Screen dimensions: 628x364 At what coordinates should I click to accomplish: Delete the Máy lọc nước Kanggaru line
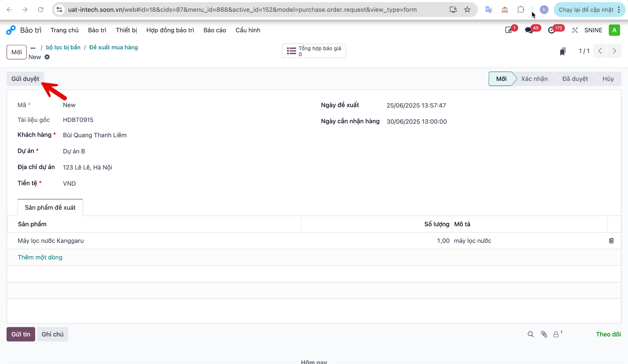coord(611,241)
